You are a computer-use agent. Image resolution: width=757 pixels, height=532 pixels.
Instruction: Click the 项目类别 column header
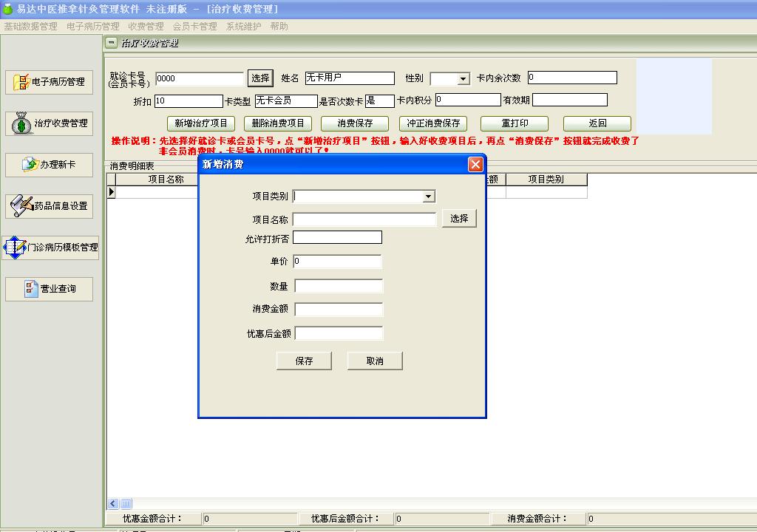(x=546, y=180)
